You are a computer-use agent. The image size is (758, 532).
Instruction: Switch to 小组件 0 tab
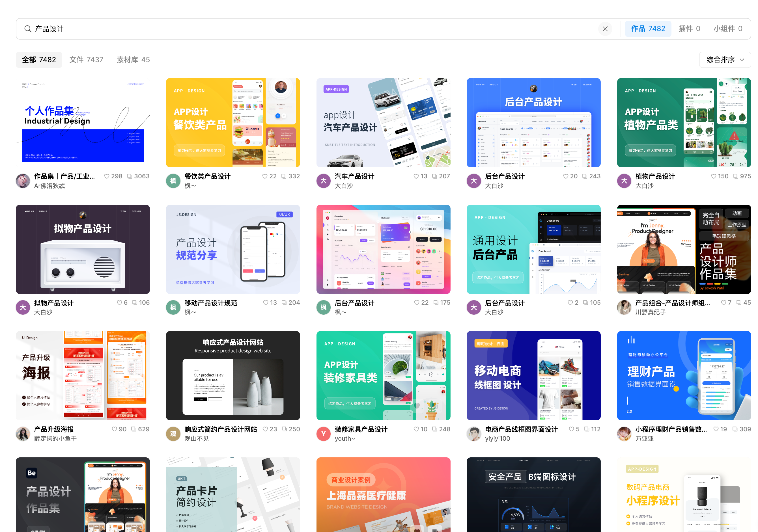pos(728,29)
